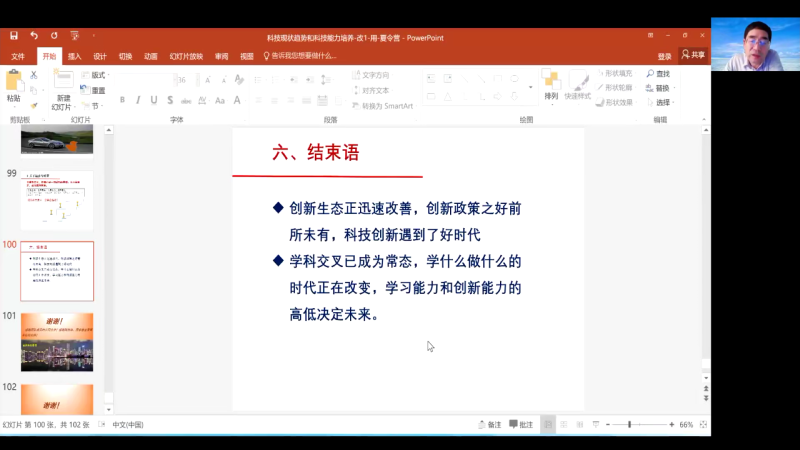Open the 替换 Replace dropdown
Image resolution: width=800 pixels, height=450 pixels.
(660, 88)
